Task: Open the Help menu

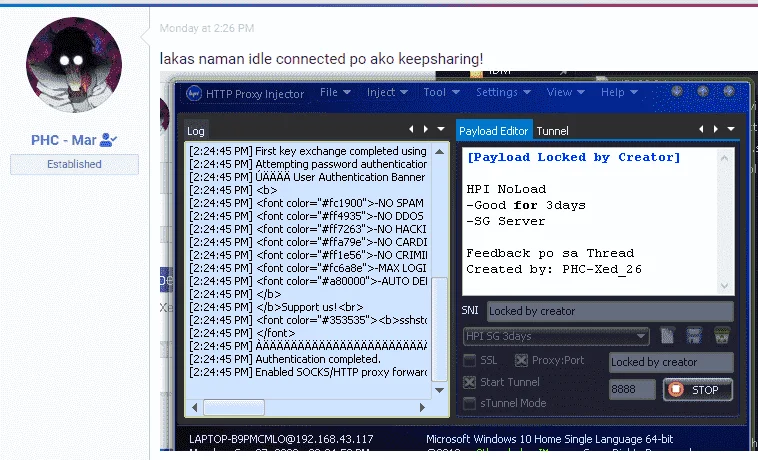Action: [x=619, y=92]
